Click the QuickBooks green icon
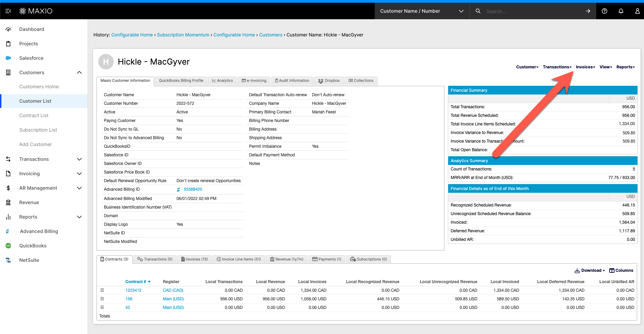This screenshot has height=334, width=644. (8, 246)
